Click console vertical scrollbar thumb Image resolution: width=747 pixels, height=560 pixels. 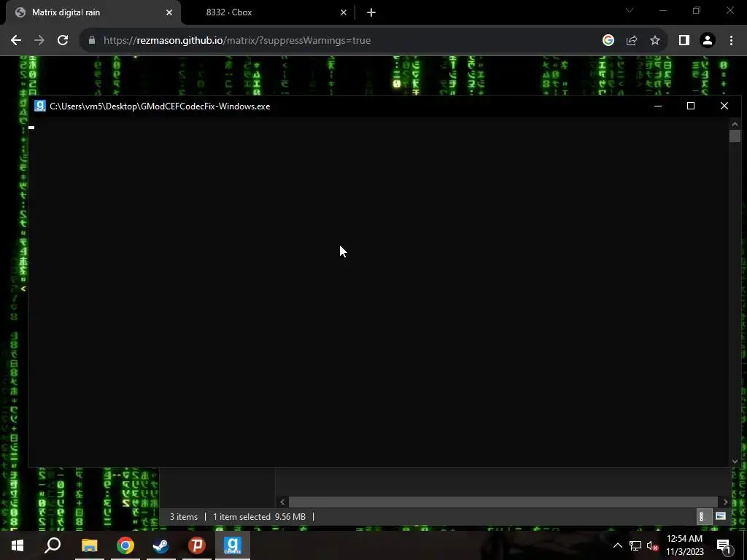[735, 136]
